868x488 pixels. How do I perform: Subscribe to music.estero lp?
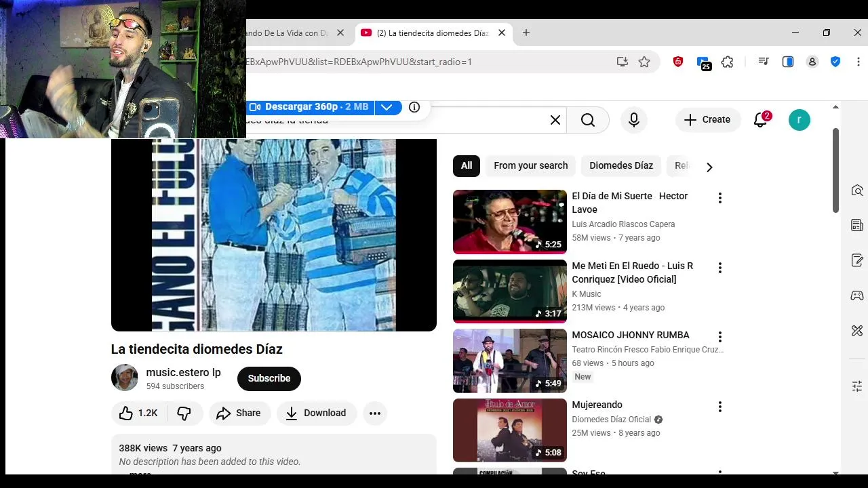click(x=269, y=379)
